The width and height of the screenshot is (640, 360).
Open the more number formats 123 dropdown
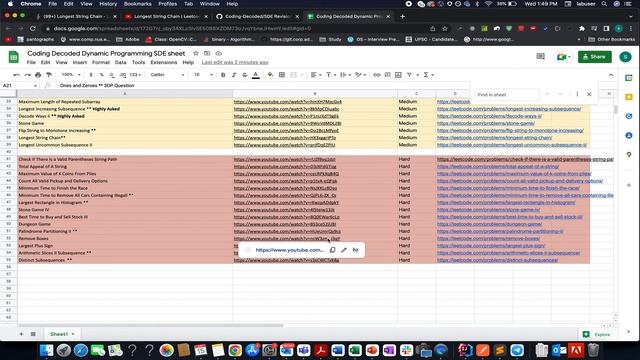click(135, 75)
